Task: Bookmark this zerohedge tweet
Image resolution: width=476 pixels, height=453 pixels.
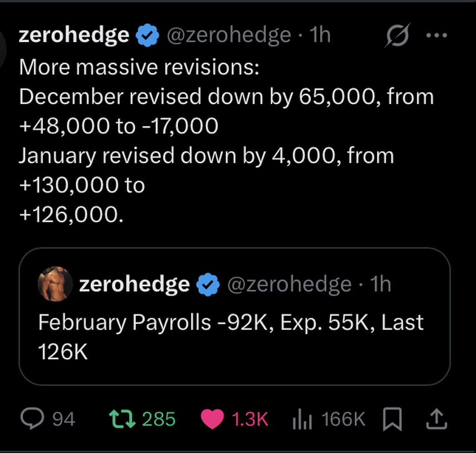Action: (x=392, y=419)
